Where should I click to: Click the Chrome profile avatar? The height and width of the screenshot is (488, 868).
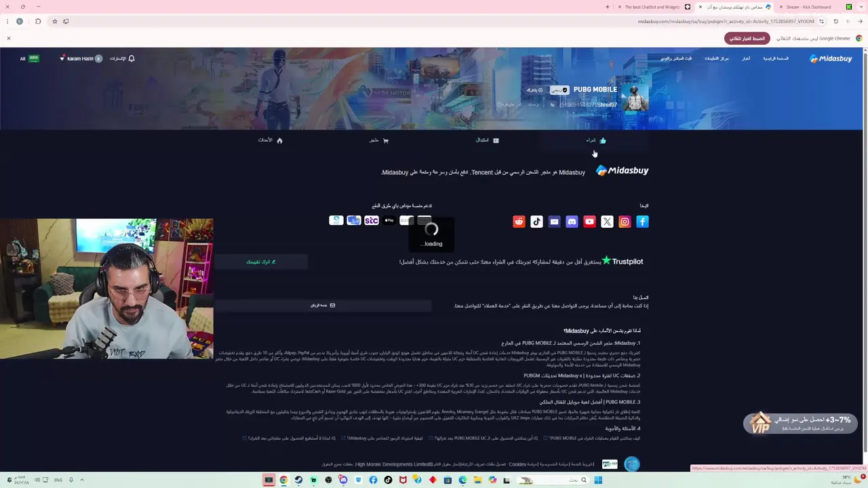(19, 21)
